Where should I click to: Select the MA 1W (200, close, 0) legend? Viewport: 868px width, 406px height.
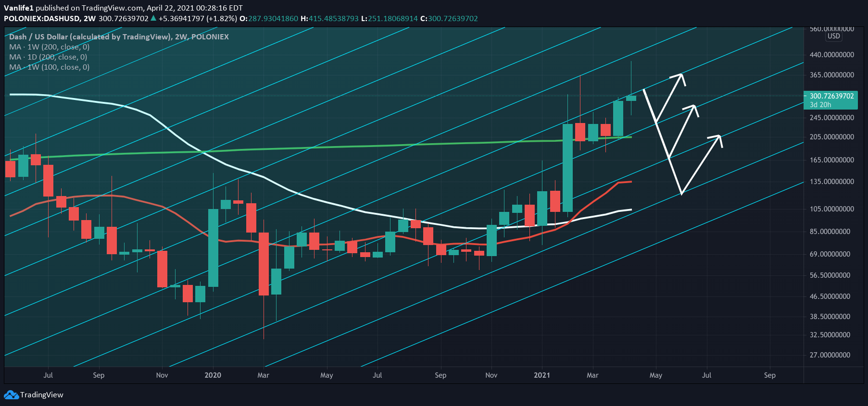click(x=50, y=47)
